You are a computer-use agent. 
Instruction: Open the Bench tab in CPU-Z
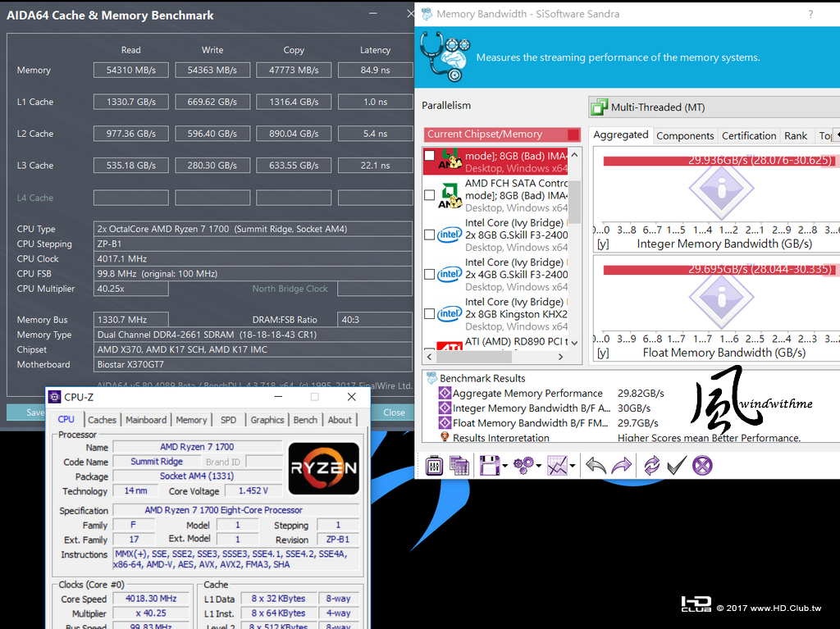[305, 420]
